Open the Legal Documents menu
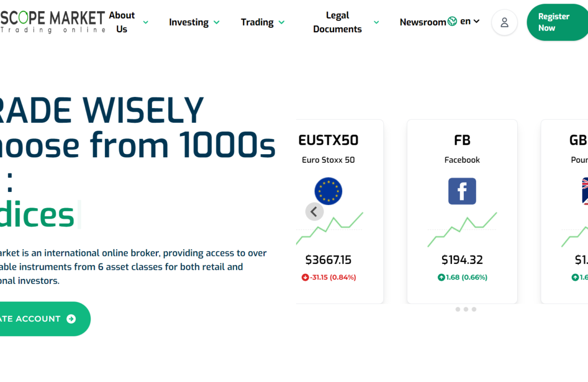Image resolution: width=588 pixels, height=382 pixels. pos(337,22)
